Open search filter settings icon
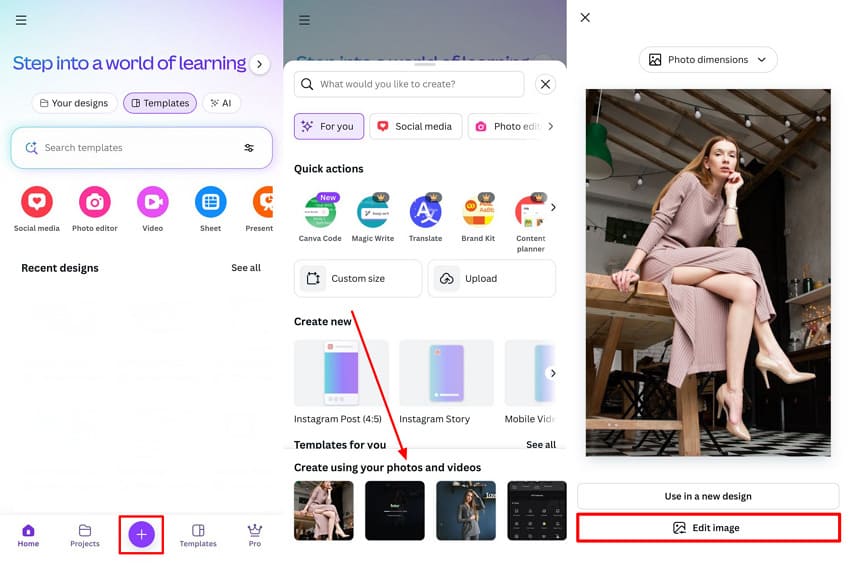This screenshot has width=850, height=574. click(249, 148)
